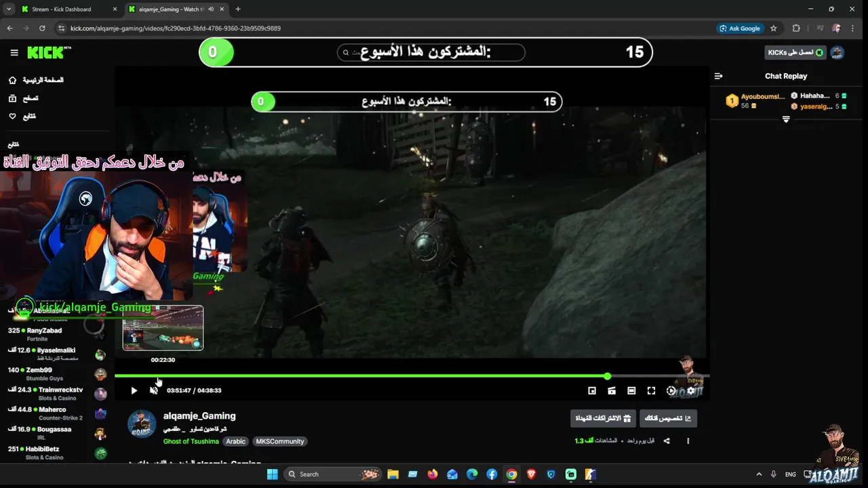Image resolution: width=868 pixels, height=488 pixels.
Task: Open Microsoft Edge from taskbar
Action: (x=472, y=474)
